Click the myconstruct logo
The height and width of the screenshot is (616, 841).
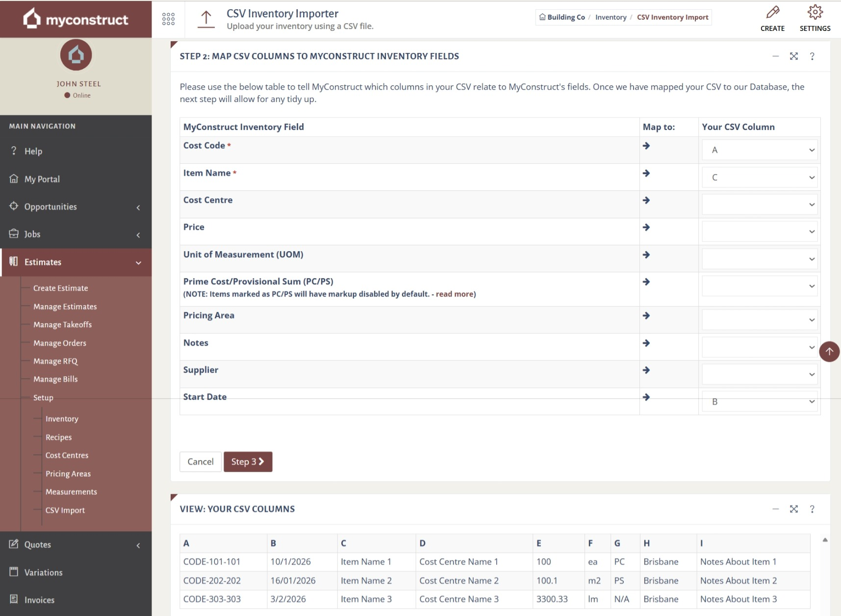tap(76, 19)
